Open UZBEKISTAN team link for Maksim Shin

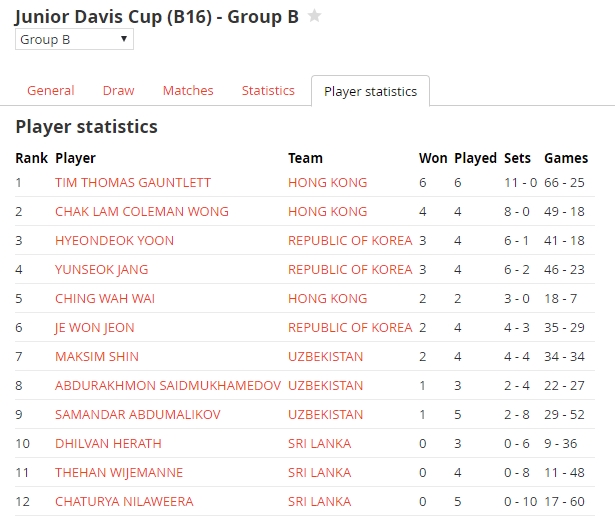pyautogui.click(x=326, y=357)
